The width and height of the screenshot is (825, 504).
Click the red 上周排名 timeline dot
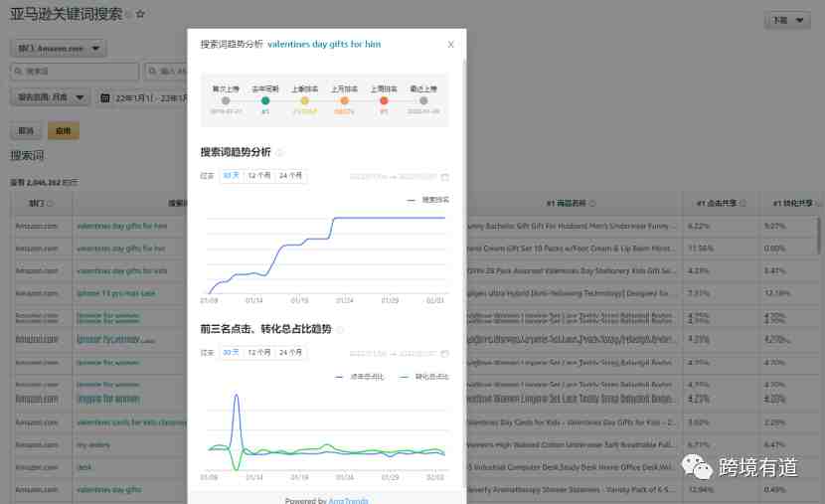[x=384, y=100]
